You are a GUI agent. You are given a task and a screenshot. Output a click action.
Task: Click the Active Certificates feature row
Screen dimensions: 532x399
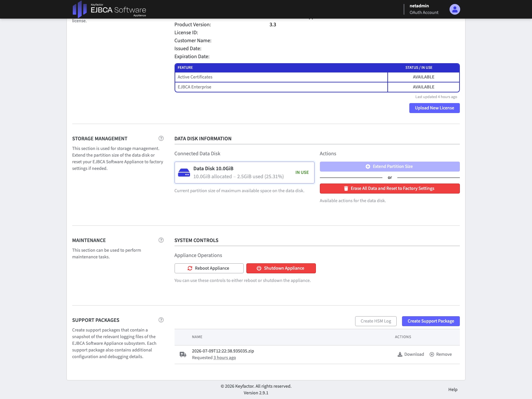coord(317,77)
